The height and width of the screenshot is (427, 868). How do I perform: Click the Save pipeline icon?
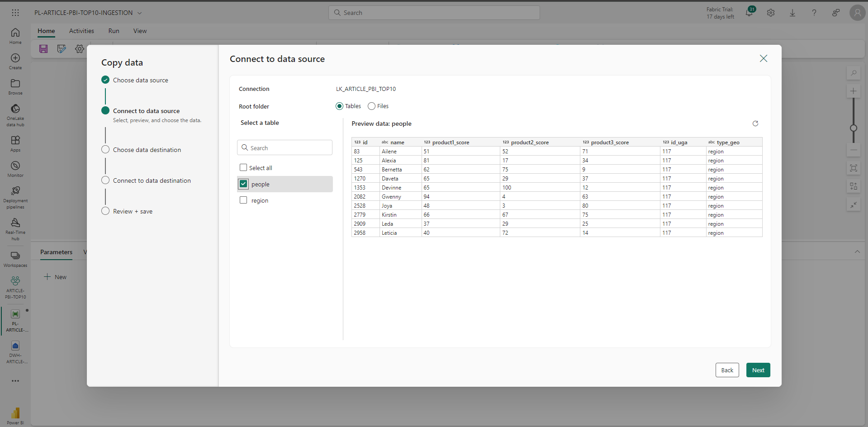[x=43, y=49]
